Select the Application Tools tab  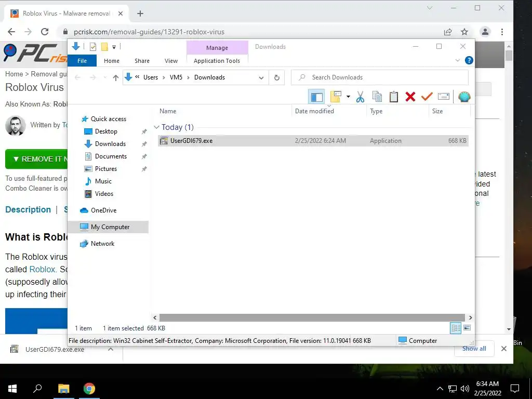point(217,61)
